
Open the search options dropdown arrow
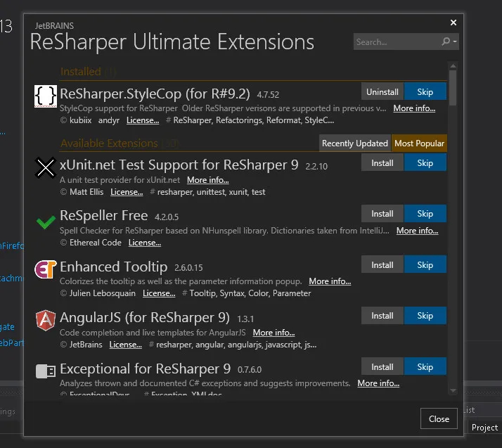455,41
